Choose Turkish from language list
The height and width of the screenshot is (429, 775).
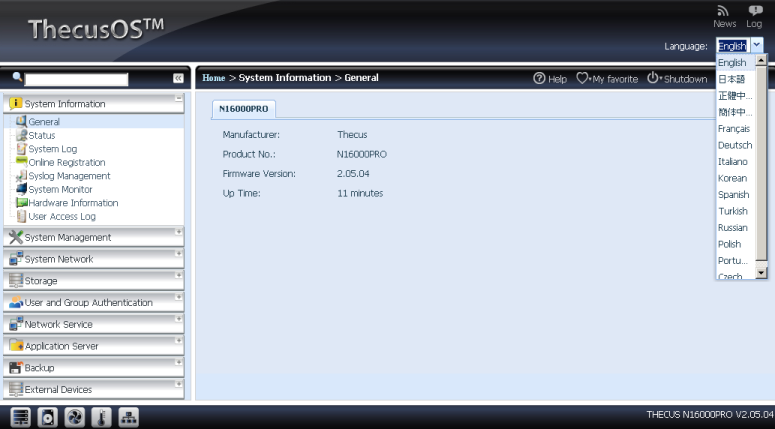(735, 211)
